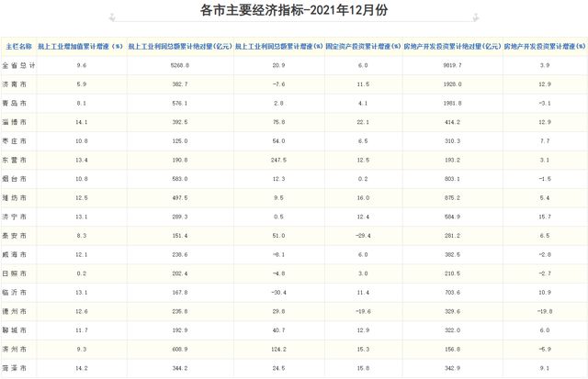
Task: Click 枣庄市 profit total value 125.0
Action: tap(180, 141)
